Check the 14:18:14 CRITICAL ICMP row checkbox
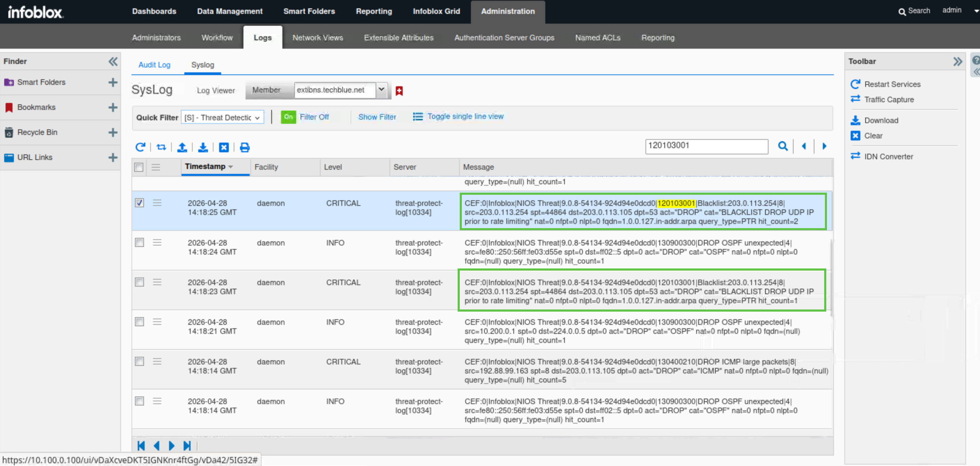 (139, 361)
